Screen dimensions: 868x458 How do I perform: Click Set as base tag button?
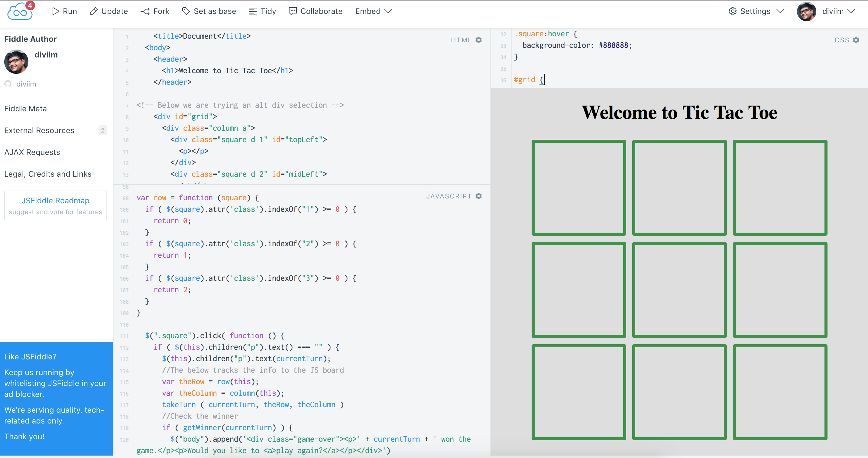tap(209, 11)
